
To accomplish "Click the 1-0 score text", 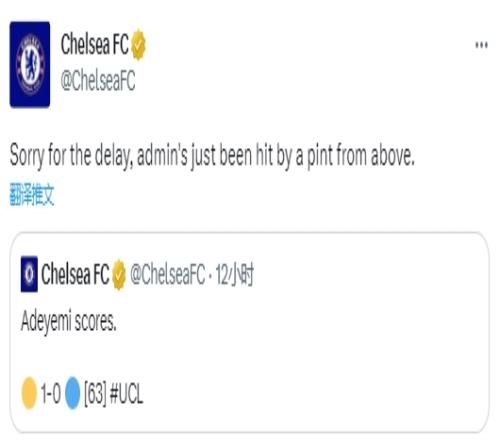I will pyautogui.click(x=51, y=393).
